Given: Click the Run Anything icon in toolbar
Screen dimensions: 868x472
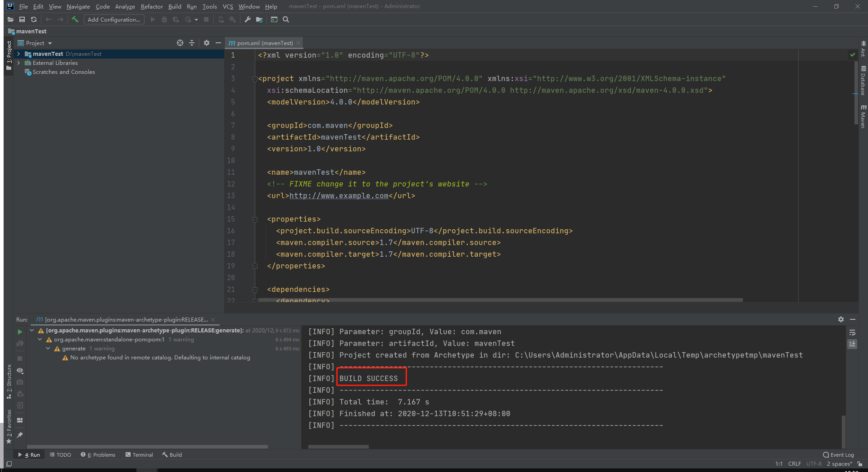Looking at the screenshot, I should (274, 19).
